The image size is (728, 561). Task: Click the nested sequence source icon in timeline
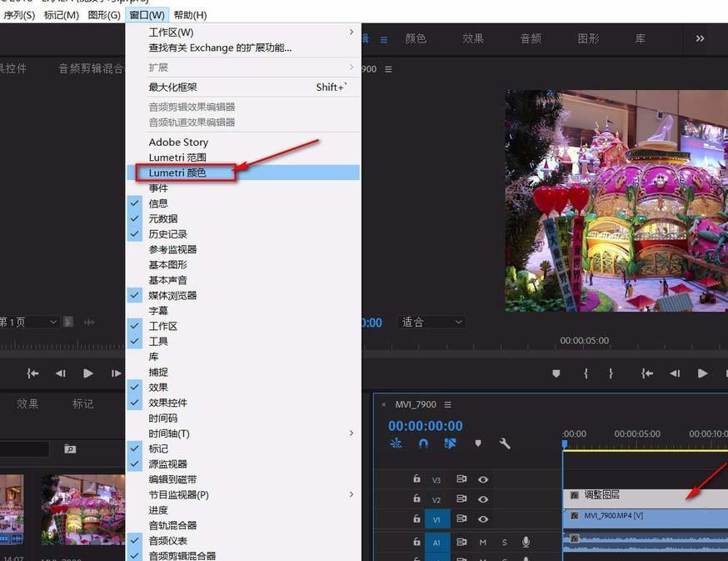[x=451, y=443]
